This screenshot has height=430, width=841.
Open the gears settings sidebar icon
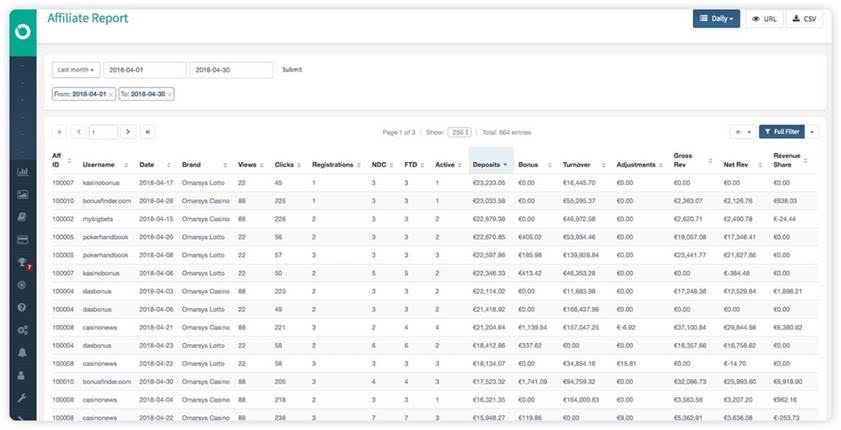[x=23, y=330]
